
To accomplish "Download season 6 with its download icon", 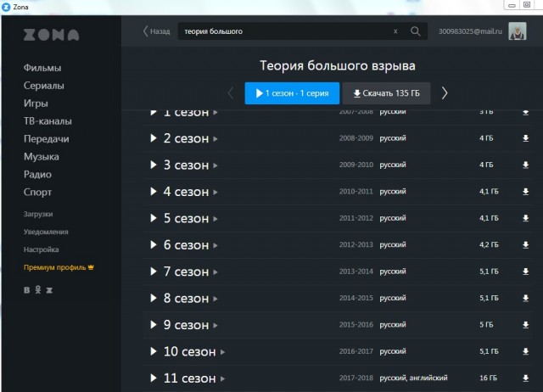I will click(525, 245).
